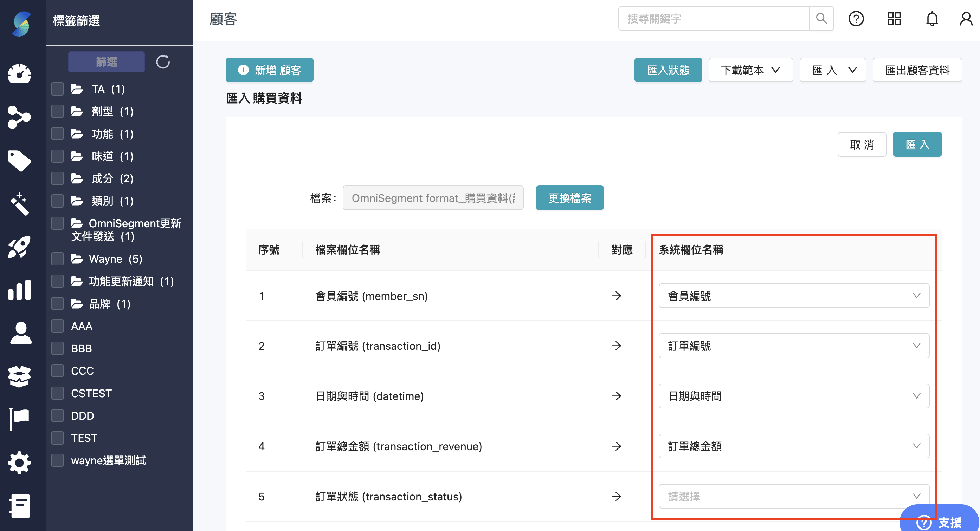Click the 新增 顧客 button
Image resolution: width=980 pixels, height=531 pixels.
tap(269, 70)
